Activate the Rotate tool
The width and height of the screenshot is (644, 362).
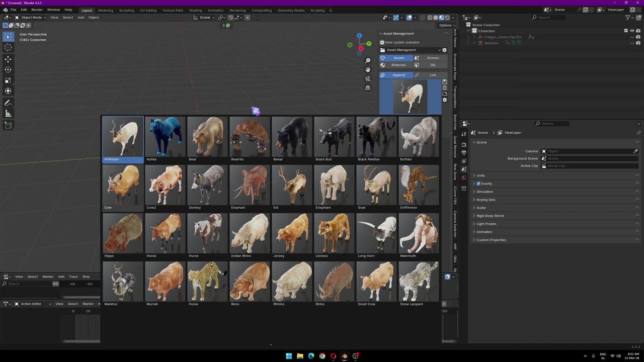[8, 70]
